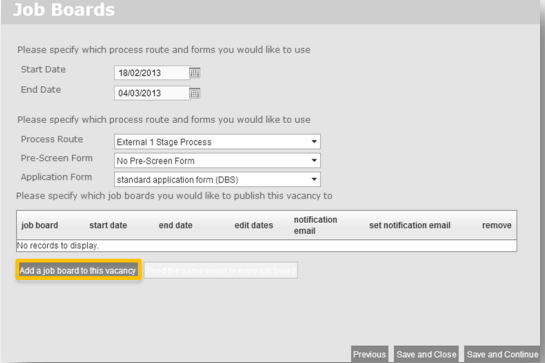The image size is (545, 363).
Task: Click the remove column header
Action: click(497, 225)
